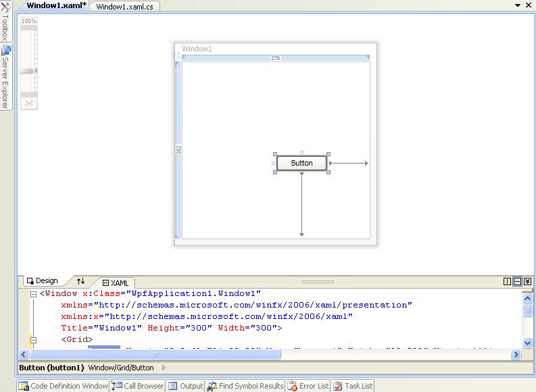
Task: Click the horizontal scrollbar left arrow
Action: click(x=24, y=355)
